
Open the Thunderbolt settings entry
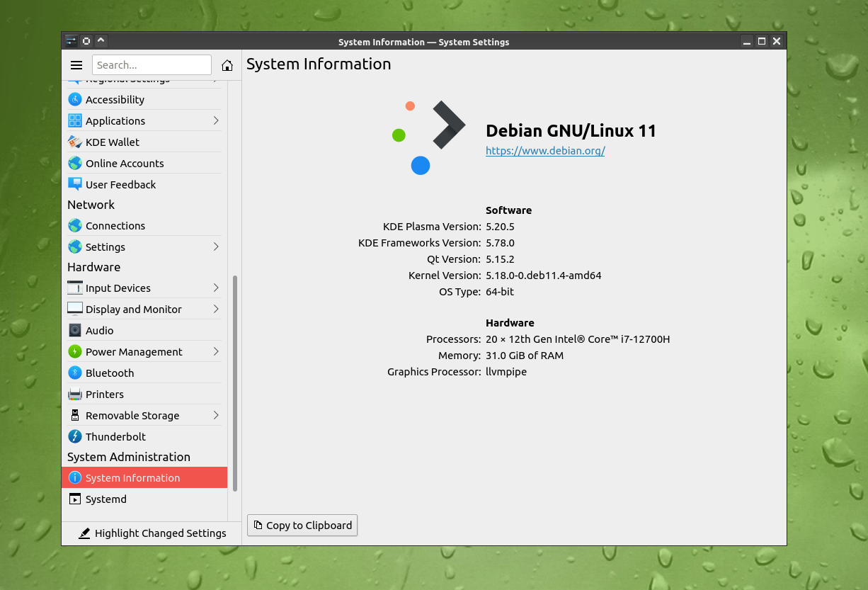coord(144,436)
